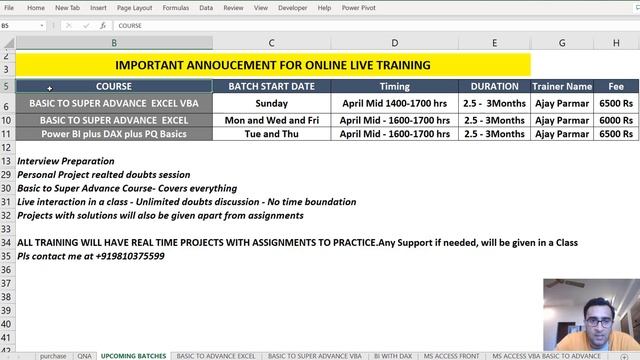Open the File menu

9,8
